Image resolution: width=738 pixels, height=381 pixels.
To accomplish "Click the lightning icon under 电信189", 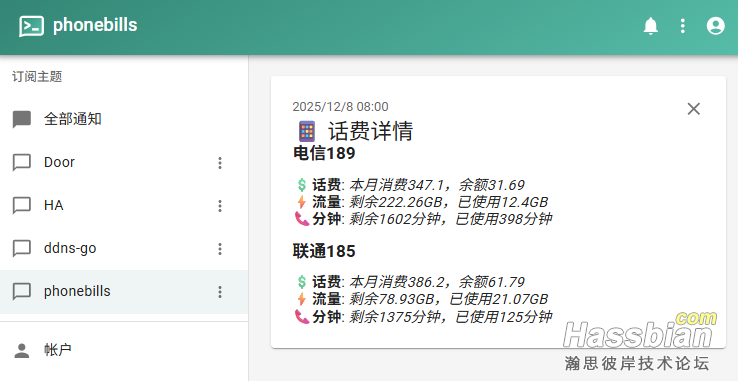I will 302,202.
